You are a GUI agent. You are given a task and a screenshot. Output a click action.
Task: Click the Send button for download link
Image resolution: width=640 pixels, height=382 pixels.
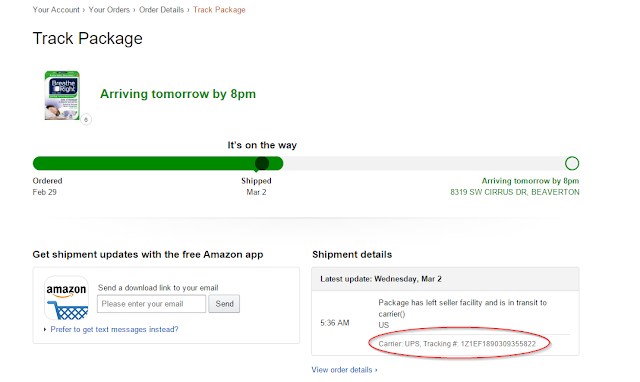click(224, 304)
